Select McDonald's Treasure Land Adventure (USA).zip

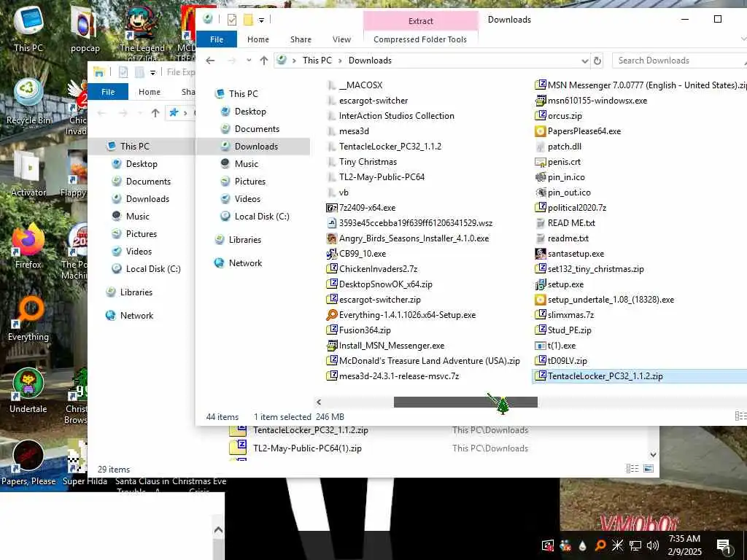pos(423,361)
